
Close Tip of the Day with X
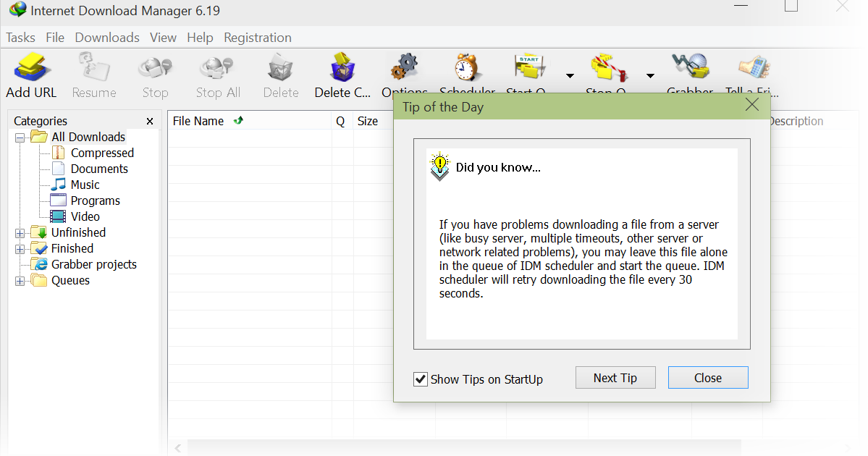(751, 105)
